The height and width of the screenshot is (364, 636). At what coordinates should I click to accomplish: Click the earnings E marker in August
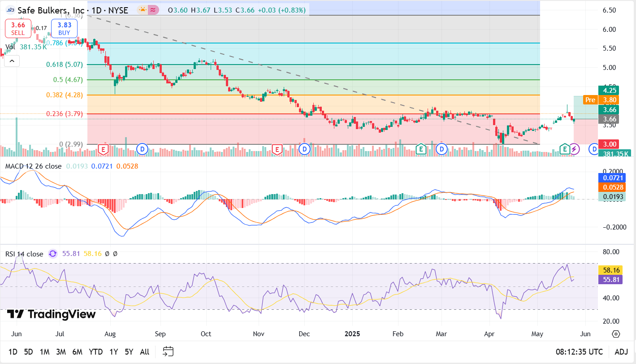point(104,149)
